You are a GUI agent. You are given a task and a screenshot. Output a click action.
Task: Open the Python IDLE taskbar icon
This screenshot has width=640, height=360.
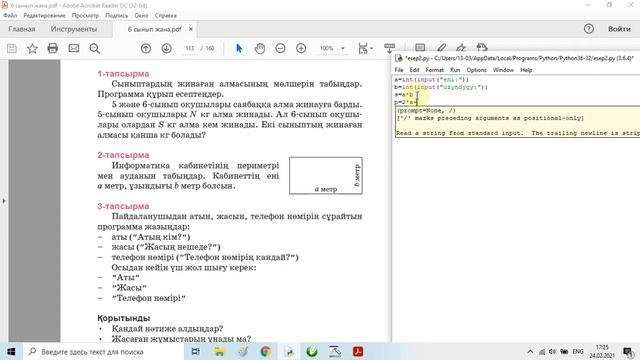(289, 351)
